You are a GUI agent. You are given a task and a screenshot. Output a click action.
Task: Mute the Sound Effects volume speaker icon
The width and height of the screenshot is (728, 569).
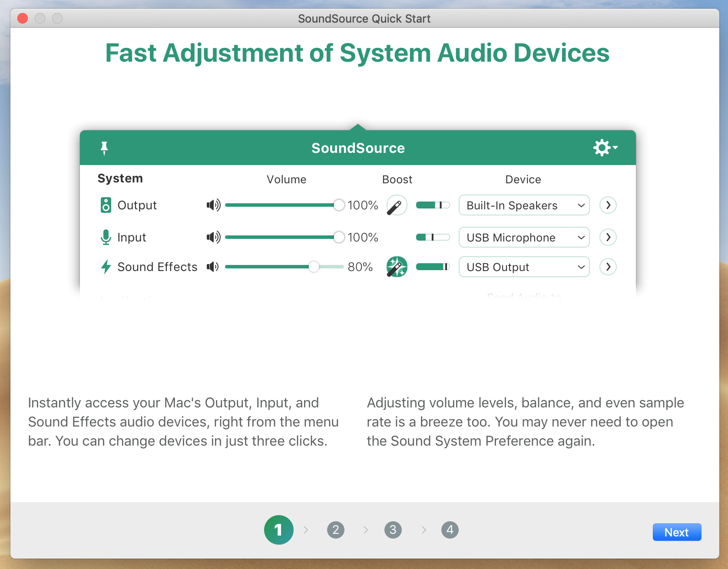pos(212,267)
